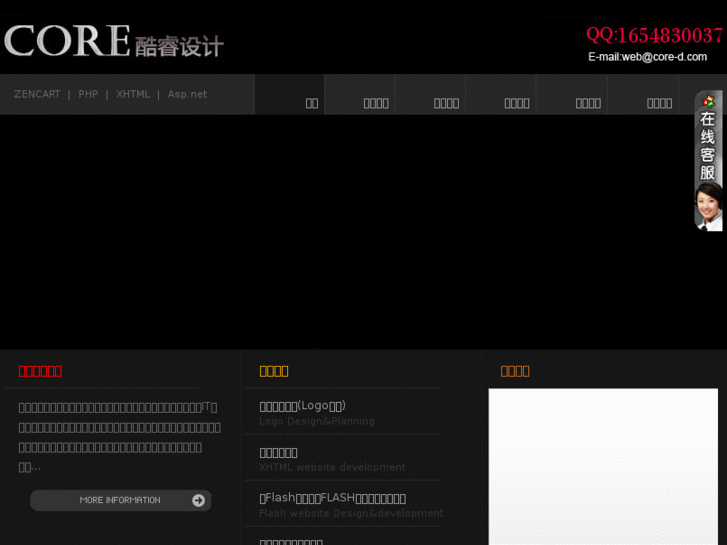Click the yellow services section heading
This screenshot has width=727, height=545.
tap(274, 371)
